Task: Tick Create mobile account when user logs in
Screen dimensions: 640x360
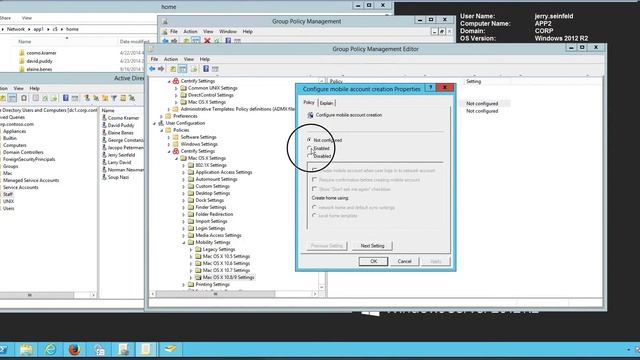Action: click(x=314, y=170)
